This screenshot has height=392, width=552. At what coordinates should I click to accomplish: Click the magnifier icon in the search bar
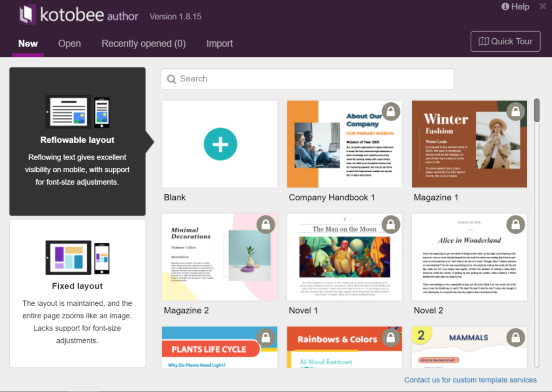[x=171, y=79]
